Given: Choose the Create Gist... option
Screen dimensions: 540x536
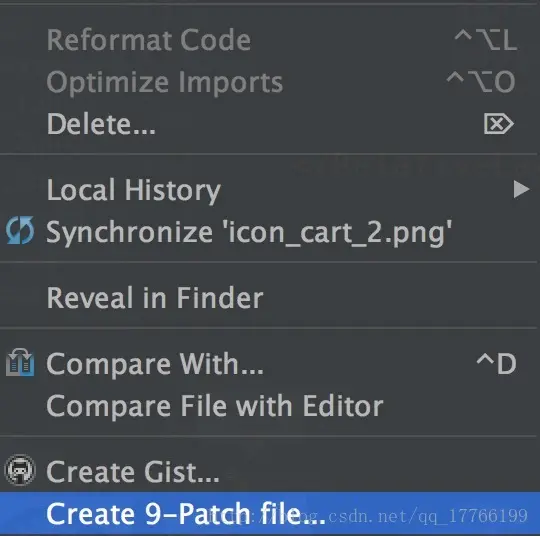Looking at the screenshot, I should pyautogui.click(x=270, y=472).
